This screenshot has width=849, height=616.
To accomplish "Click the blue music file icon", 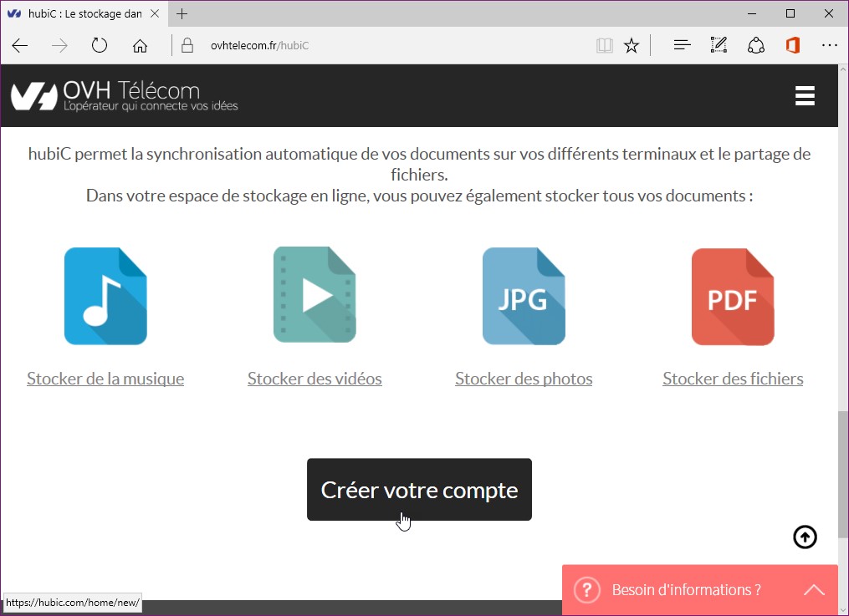I will pos(105,297).
